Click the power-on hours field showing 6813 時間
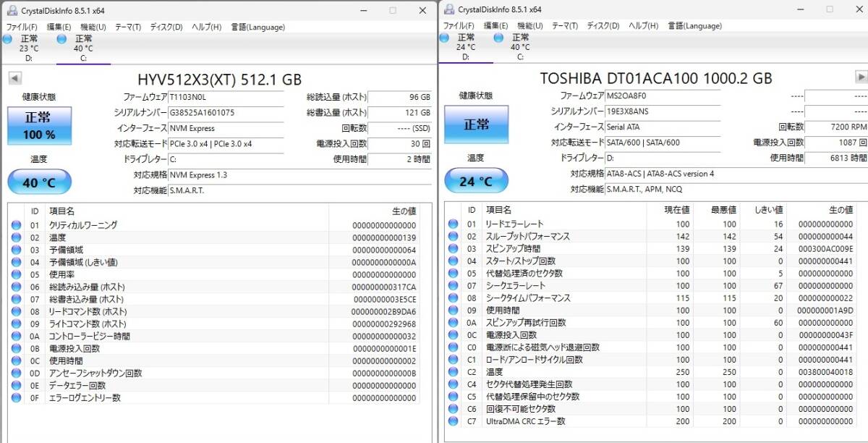This screenshot has height=443, width=868. pyautogui.click(x=836, y=158)
